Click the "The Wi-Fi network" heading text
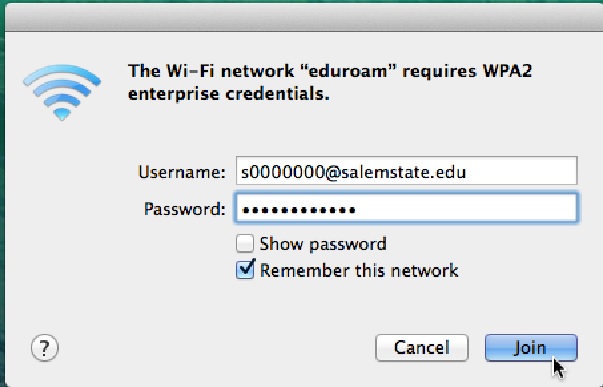 [x=211, y=71]
